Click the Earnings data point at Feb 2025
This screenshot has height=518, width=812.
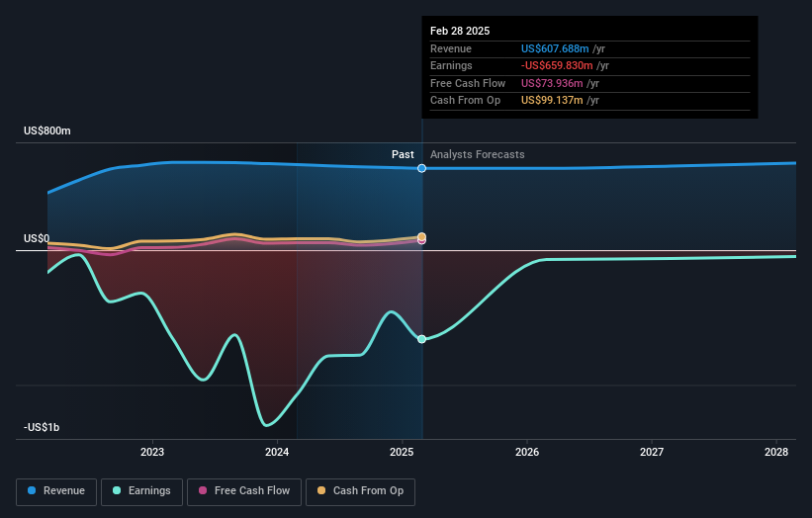[x=422, y=339]
